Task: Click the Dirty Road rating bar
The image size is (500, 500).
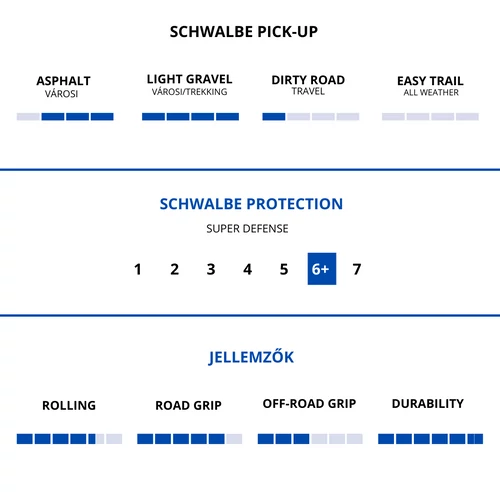Action: (311, 116)
